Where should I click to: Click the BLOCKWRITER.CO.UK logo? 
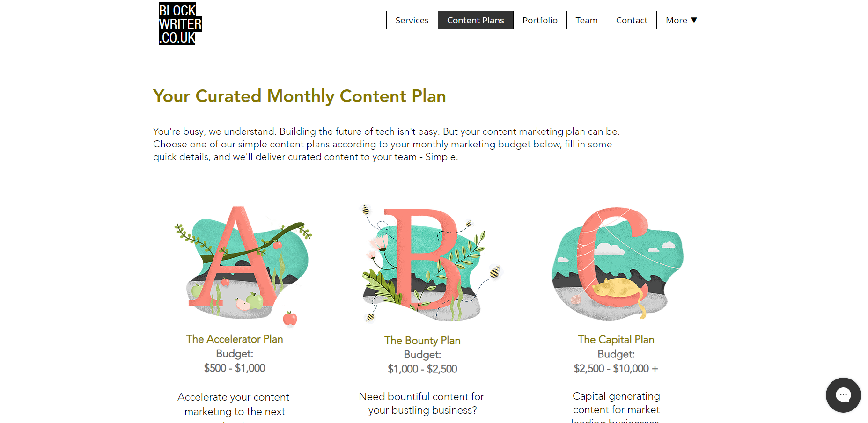point(177,24)
